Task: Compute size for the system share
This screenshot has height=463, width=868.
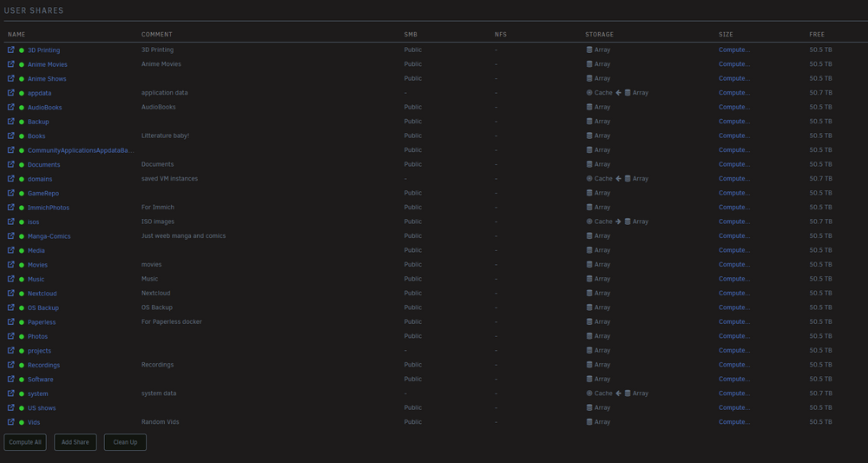Action: [734, 394]
